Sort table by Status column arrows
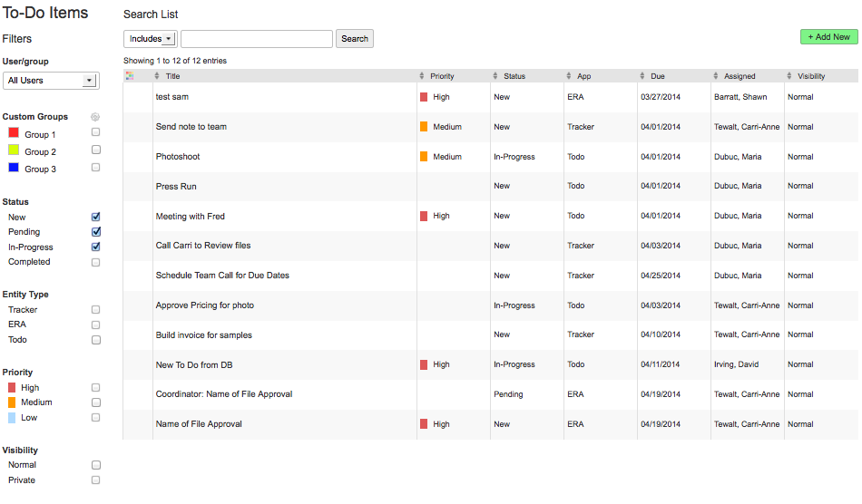Image resolution: width=862 pixels, height=504 pixels. (495, 76)
